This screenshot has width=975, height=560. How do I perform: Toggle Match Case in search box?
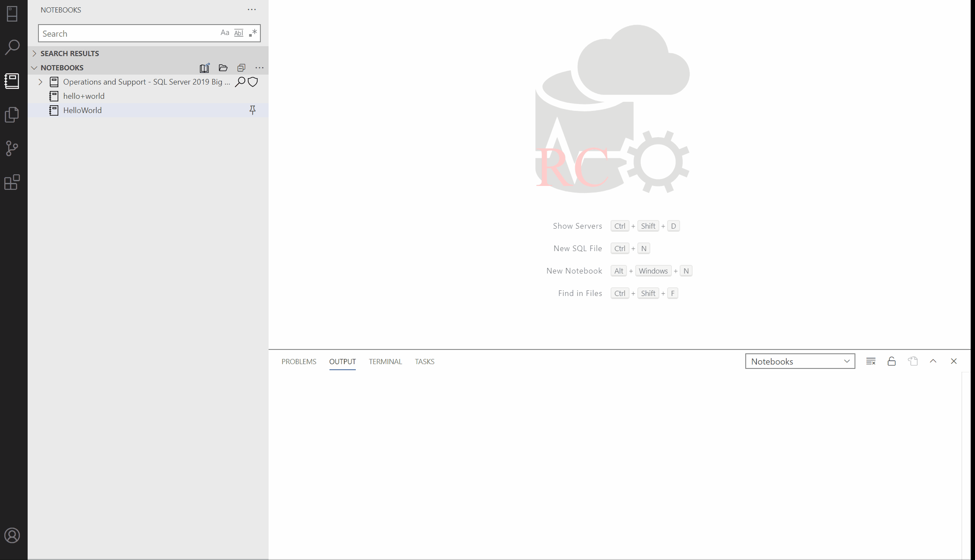[x=225, y=33]
